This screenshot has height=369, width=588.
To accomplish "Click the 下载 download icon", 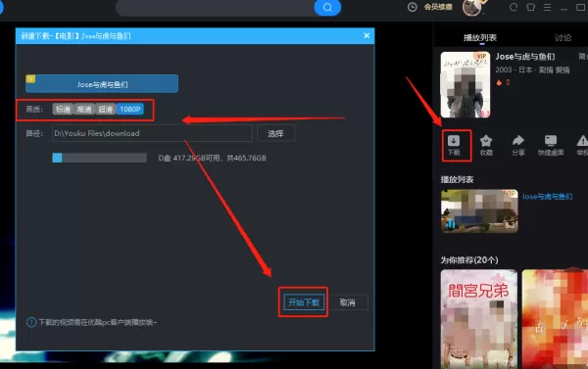I will coord(454,146).
